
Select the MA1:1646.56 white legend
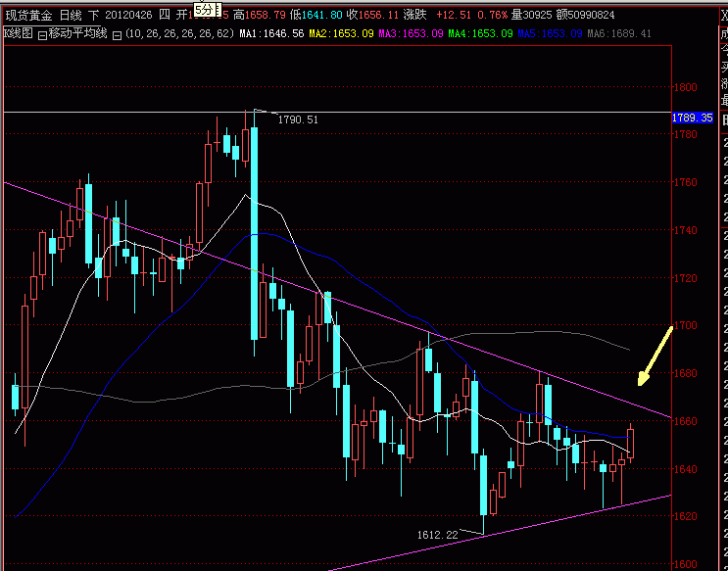click(271, 34)
